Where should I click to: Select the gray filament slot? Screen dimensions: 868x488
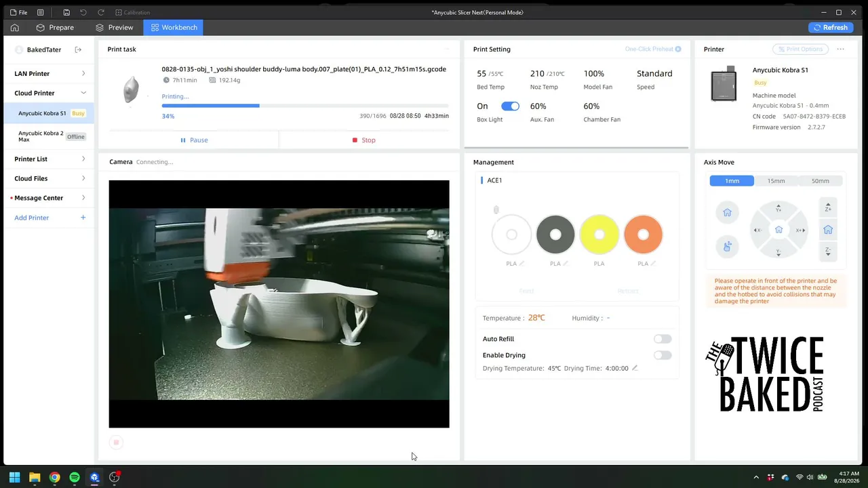(555, 235)
